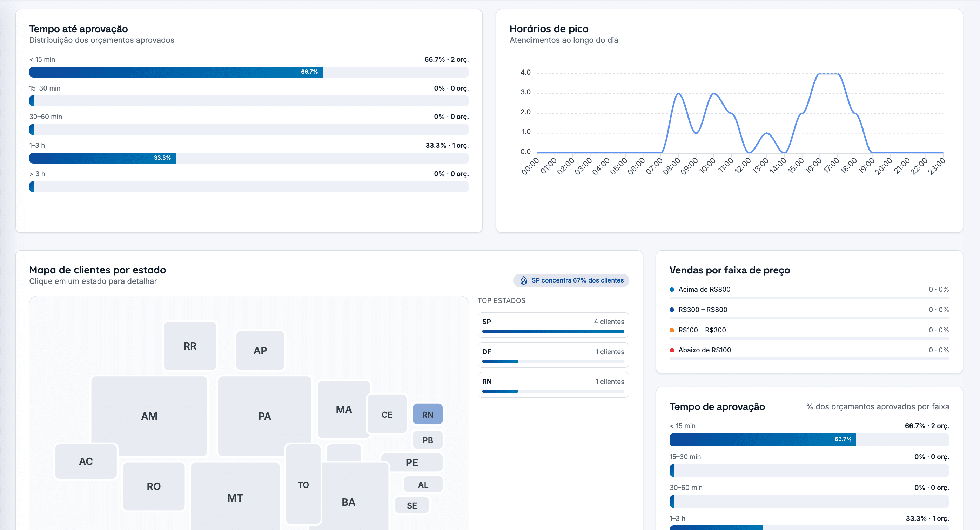Screen dimensions: 980x530
Task: Click the Acima de R$800 blue dot
Action: tap(672, 290)
